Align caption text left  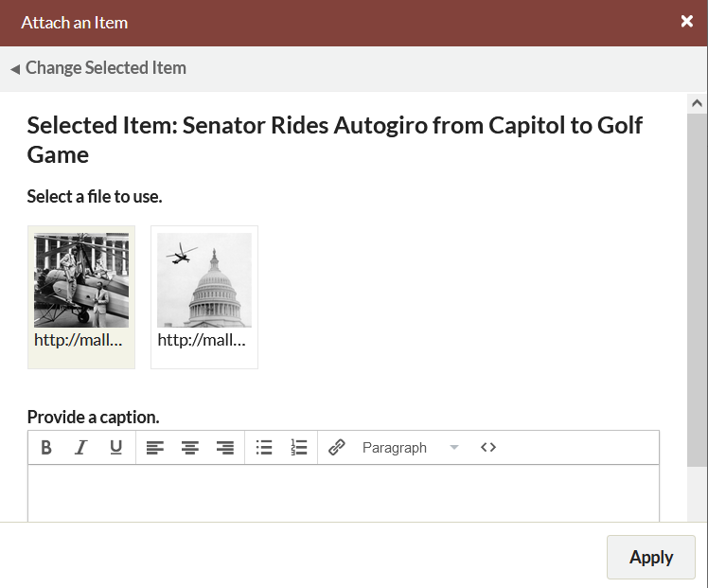[155, 448]
